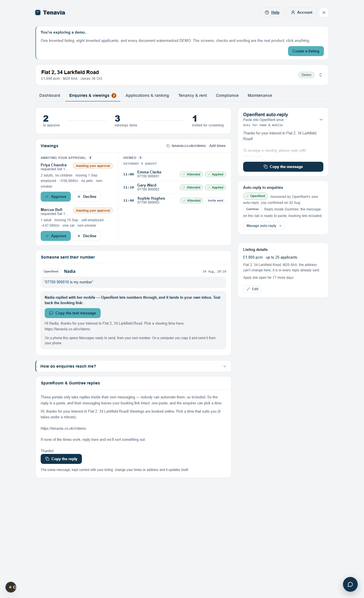Click the Gumtree badge
Viewport: 364px width, 598px height.
(x=252, y=209)
